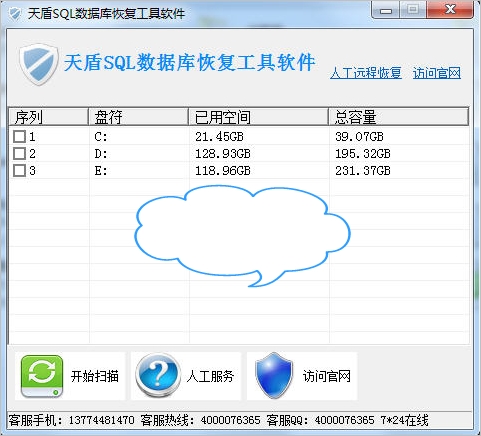The image size is (481, 436).
Task: Click the 7*24在线 status text
Action: pos(405,420)
